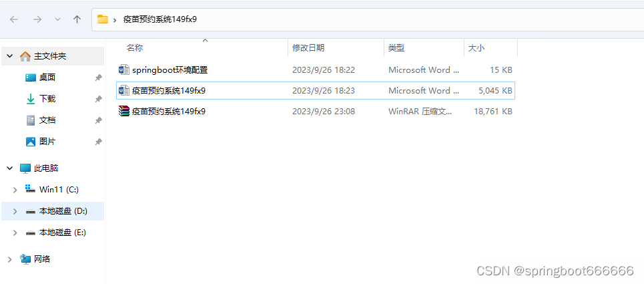Select file name springboot环境配置
The width and height of the screenshot is (644, 284).
pyautogui.click(x=170, y=70)
